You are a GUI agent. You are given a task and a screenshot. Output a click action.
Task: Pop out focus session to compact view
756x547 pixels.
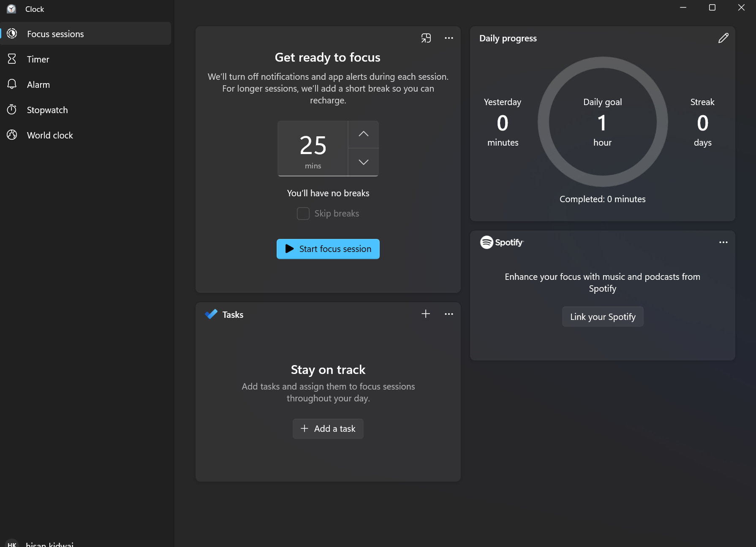click(426, 38)
